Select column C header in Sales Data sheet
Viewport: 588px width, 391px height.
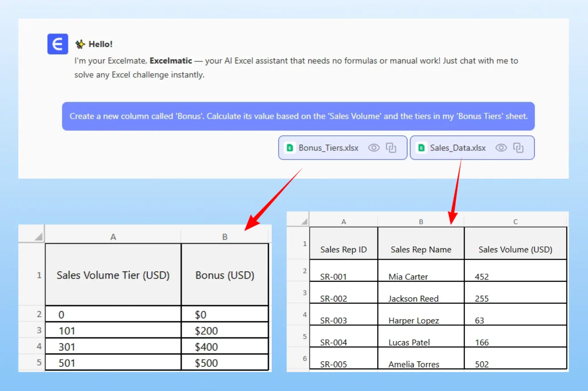(x=515, y=222)
